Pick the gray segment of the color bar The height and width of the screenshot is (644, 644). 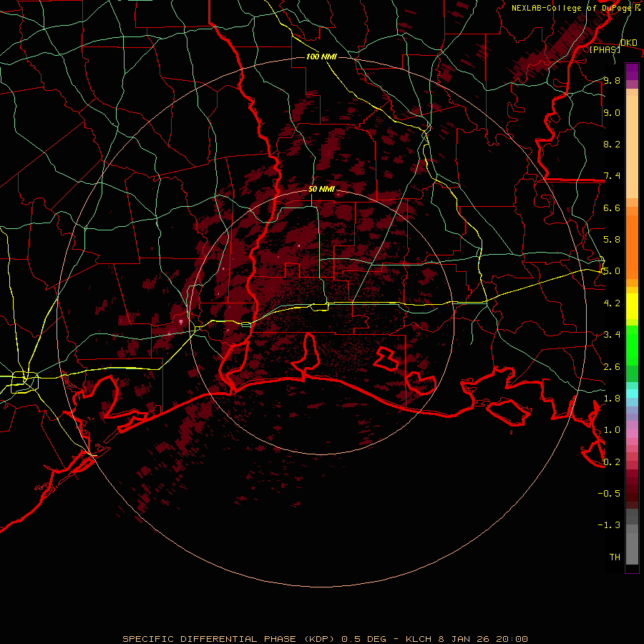click(x=632, y=537)
